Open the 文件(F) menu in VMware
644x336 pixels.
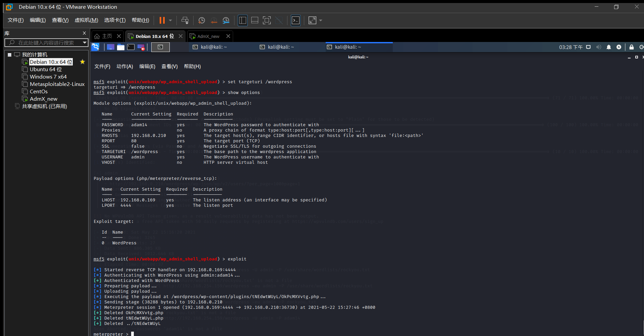[16, 20]
